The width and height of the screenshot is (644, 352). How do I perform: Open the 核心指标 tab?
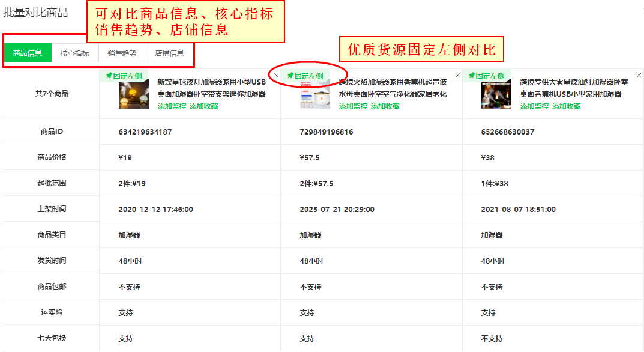75,53
